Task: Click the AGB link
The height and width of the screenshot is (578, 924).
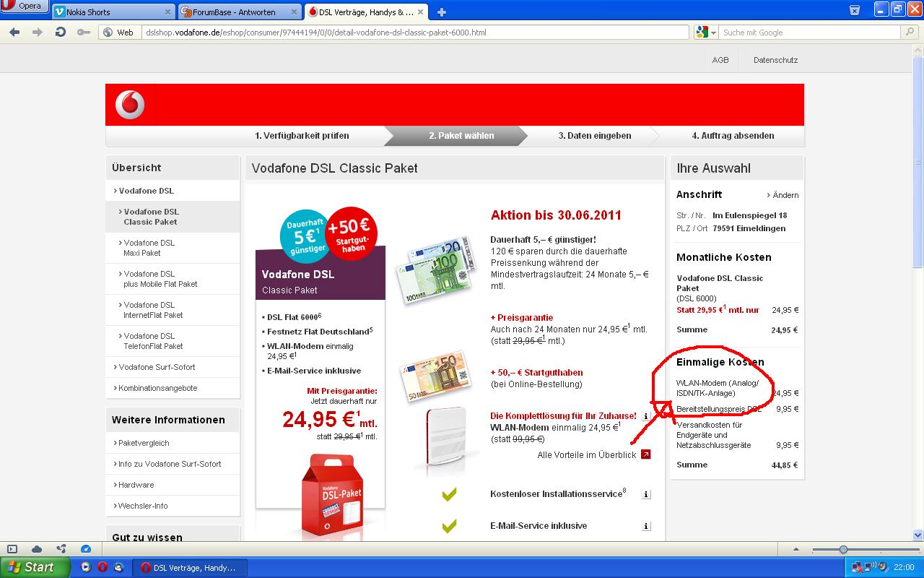Action: click(x=720, y=60)
